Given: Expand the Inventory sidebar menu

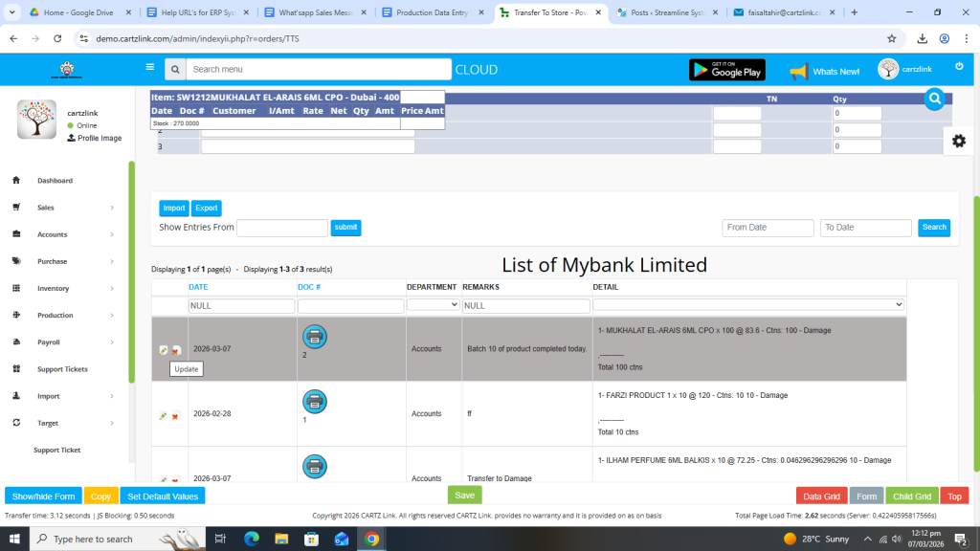Looking at the screenshot, I should coord(63,288).
